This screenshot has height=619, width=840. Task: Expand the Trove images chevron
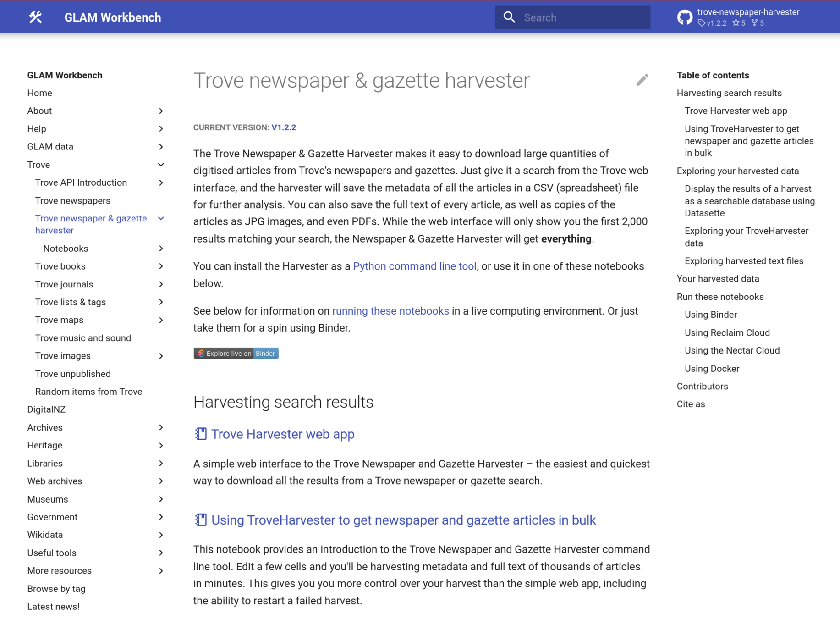point(161,356)
